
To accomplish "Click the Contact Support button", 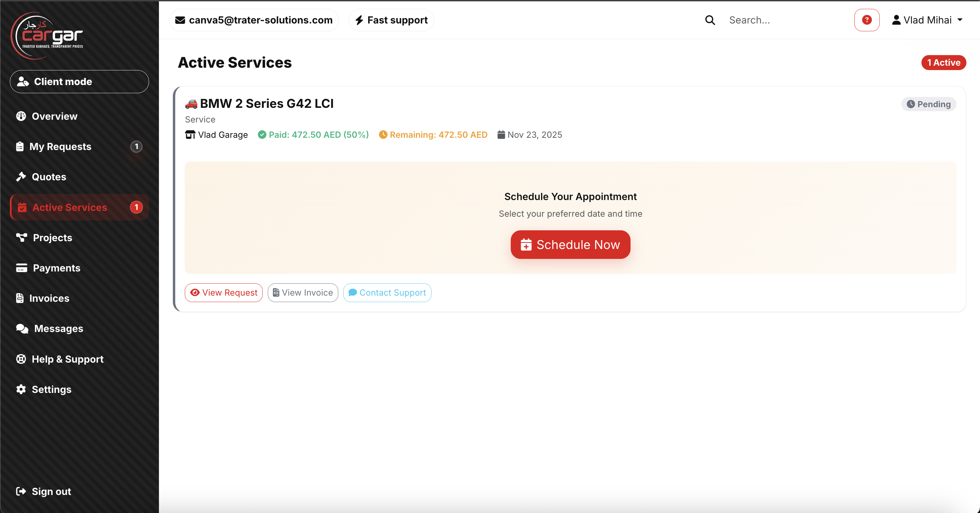I will pos(387,293).
